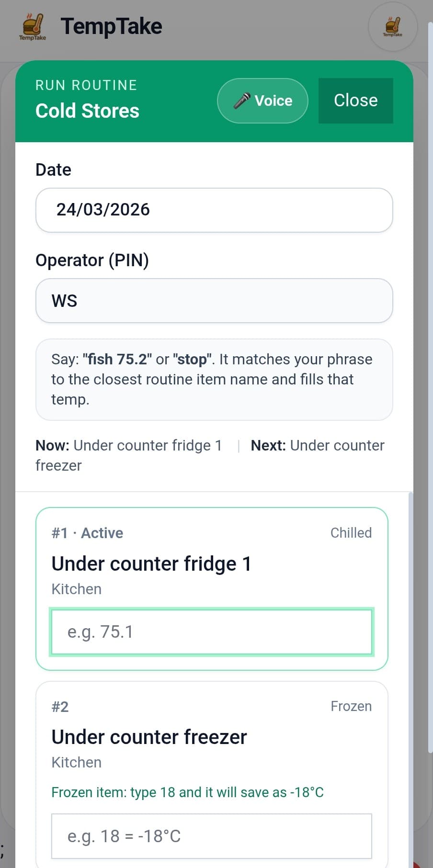
Task: Click the Frozen item hint text
Action: click(187, 792)
